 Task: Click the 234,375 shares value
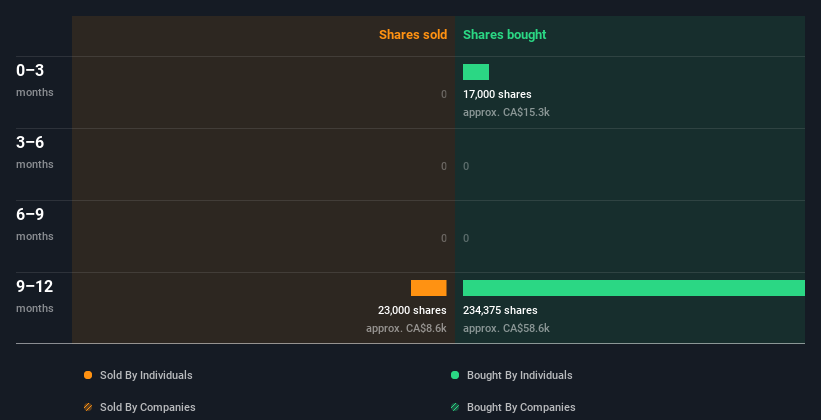pyautogui.click(x=500, y=310)
